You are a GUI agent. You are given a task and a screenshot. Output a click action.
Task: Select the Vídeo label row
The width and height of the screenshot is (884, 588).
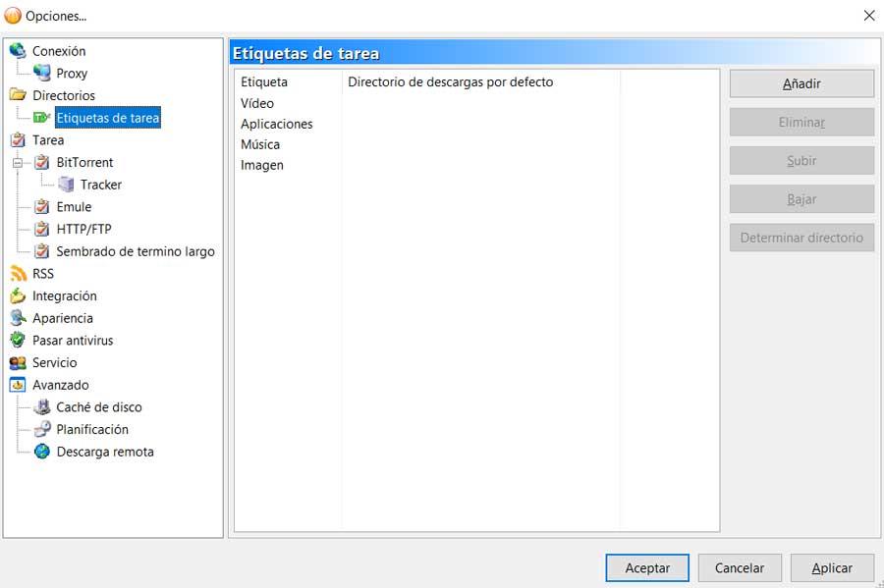pyautogui.click(x=257, y=103)
